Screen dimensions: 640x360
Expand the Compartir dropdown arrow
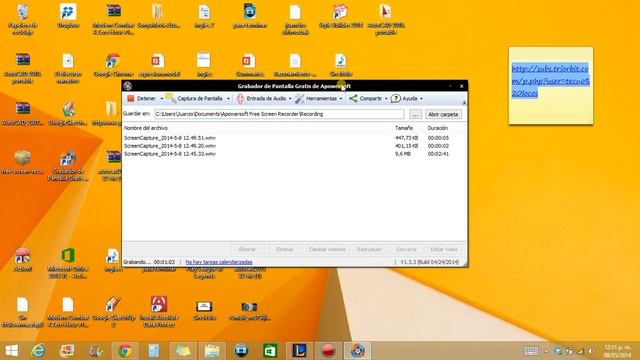[386, 99]
